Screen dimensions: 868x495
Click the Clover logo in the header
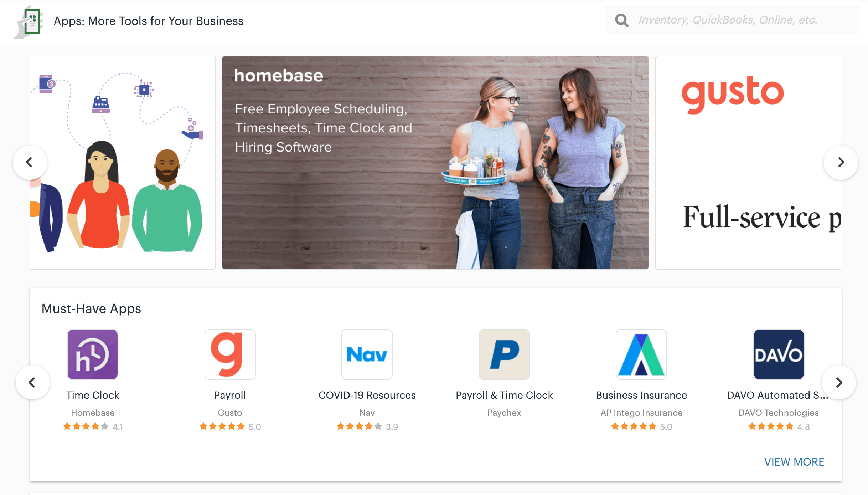29,21
